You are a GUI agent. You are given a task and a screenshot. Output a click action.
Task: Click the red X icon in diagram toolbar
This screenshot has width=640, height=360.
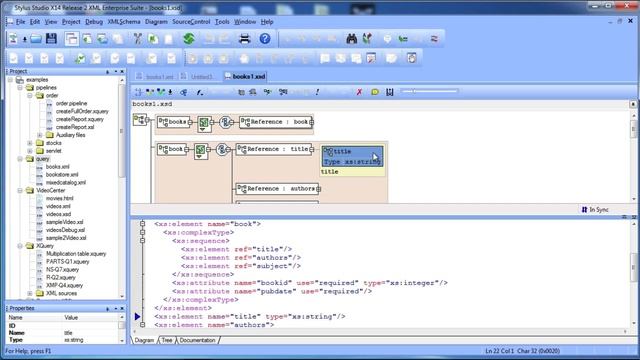359,92
